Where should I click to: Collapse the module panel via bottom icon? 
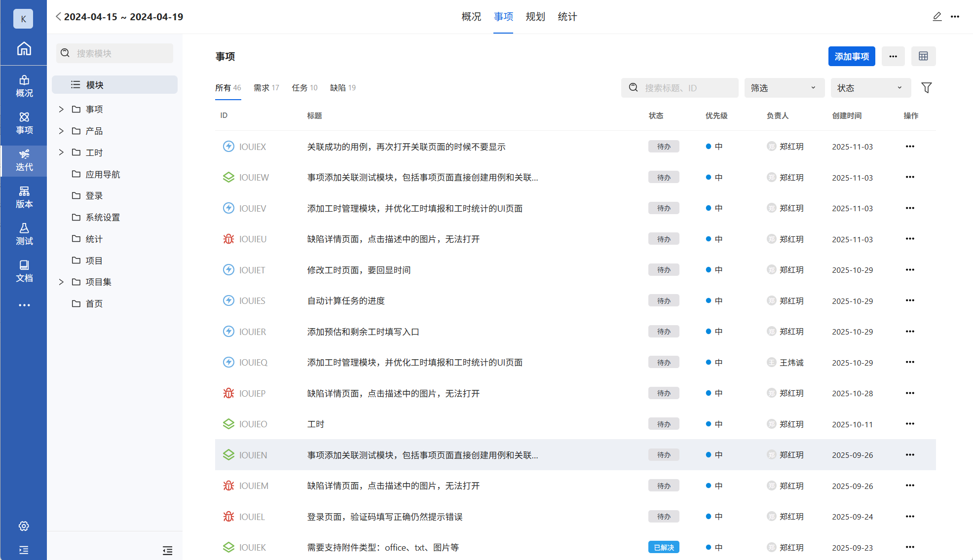pos(167,550)
